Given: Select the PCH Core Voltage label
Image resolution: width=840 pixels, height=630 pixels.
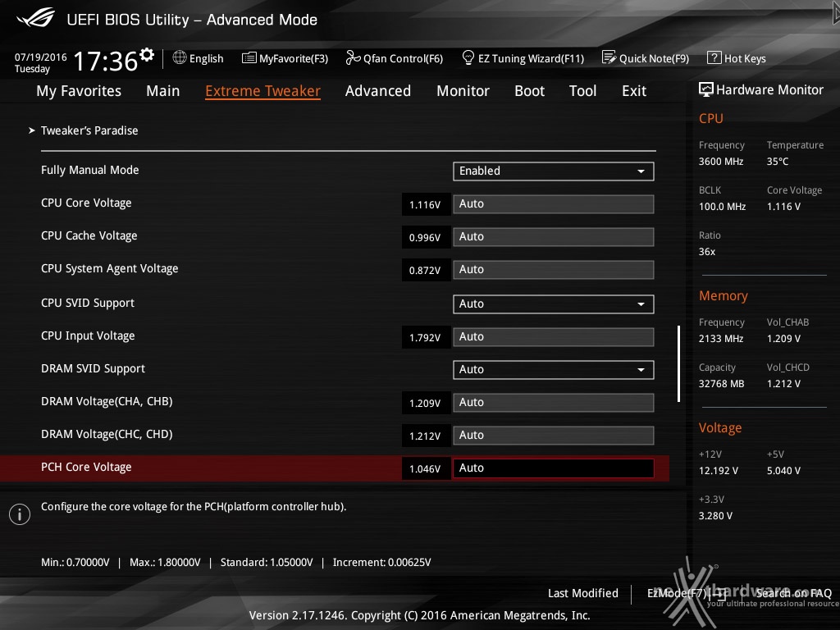Looking at the screenshot, I should pos(86,467).
